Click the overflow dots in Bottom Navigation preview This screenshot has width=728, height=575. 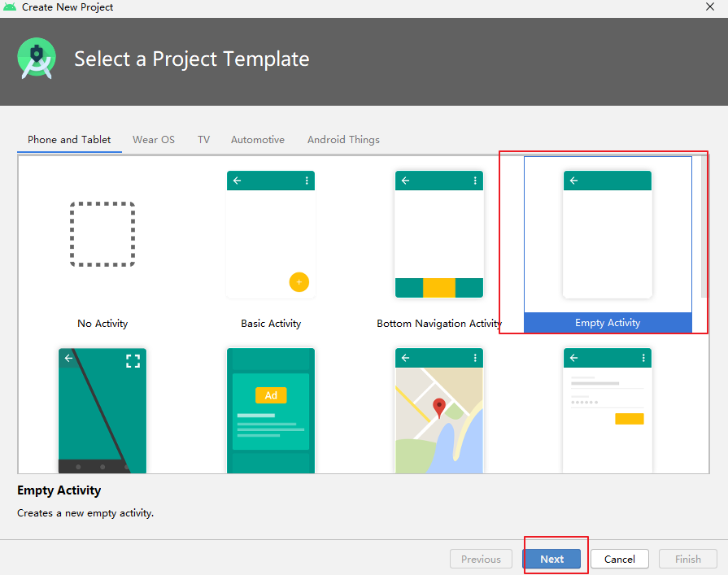(475, 181)
